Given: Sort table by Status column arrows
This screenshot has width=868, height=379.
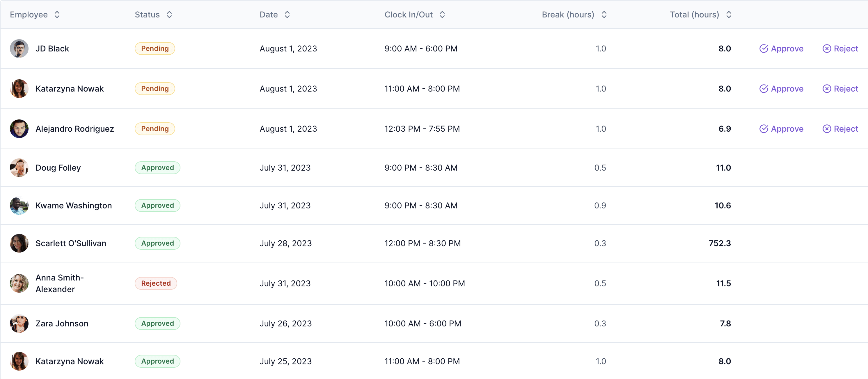Looking at the screenshot, I should pyautogui.click(x=169, y=15).
